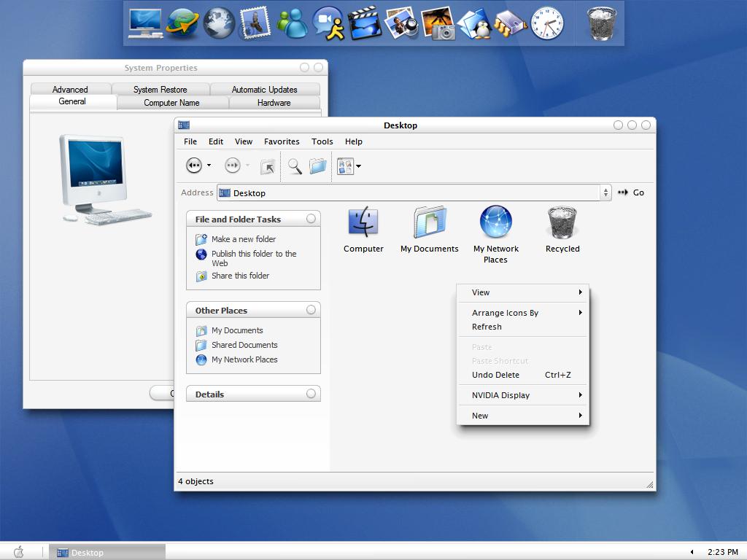Image resolution: width=747 pixels, height=560 pixels.
Task: Click the Make a new folder link
Action: point(244,239)
